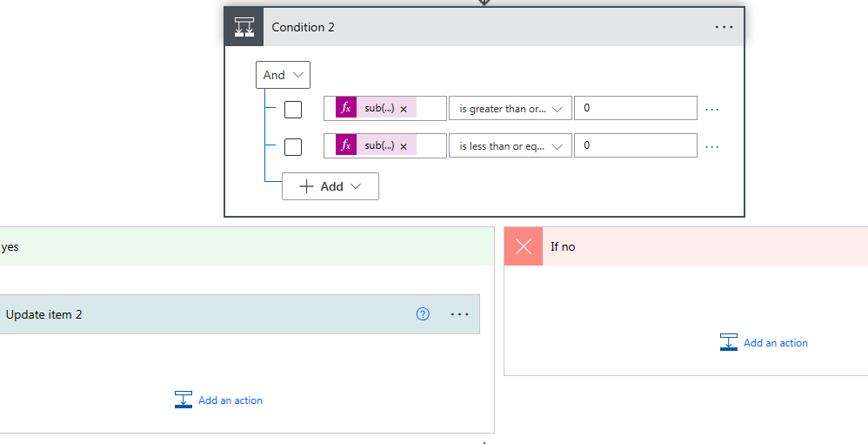Image resolution: width=868 pixels, height=444 pixels.
Task: Click fx icon in the less-than row expression
Action: tap(346, 145)
